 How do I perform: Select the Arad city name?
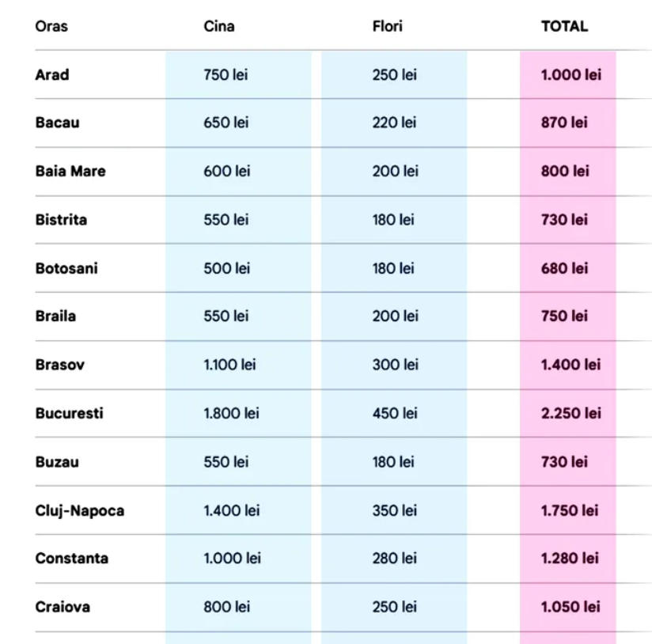[x=52, y=75]
